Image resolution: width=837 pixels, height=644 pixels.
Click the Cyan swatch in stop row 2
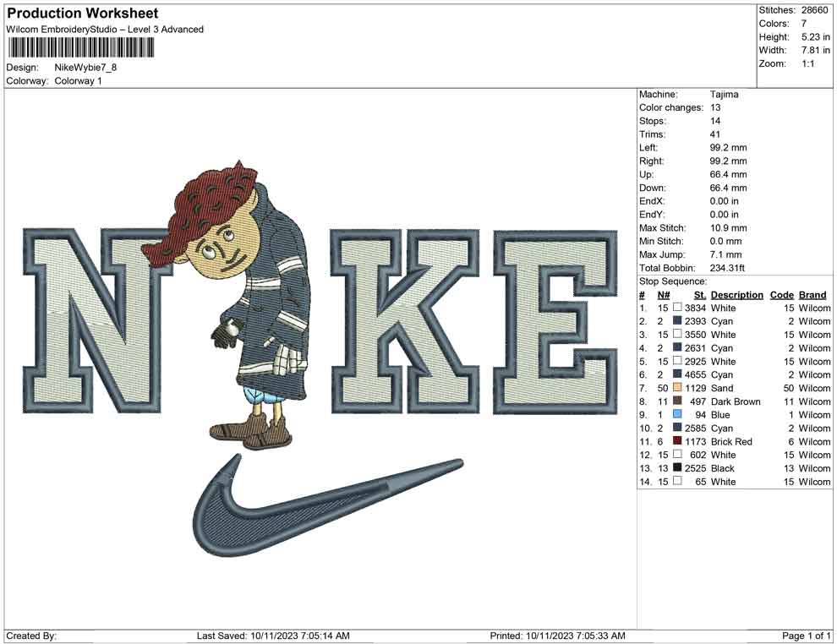[x=677, y=321]
